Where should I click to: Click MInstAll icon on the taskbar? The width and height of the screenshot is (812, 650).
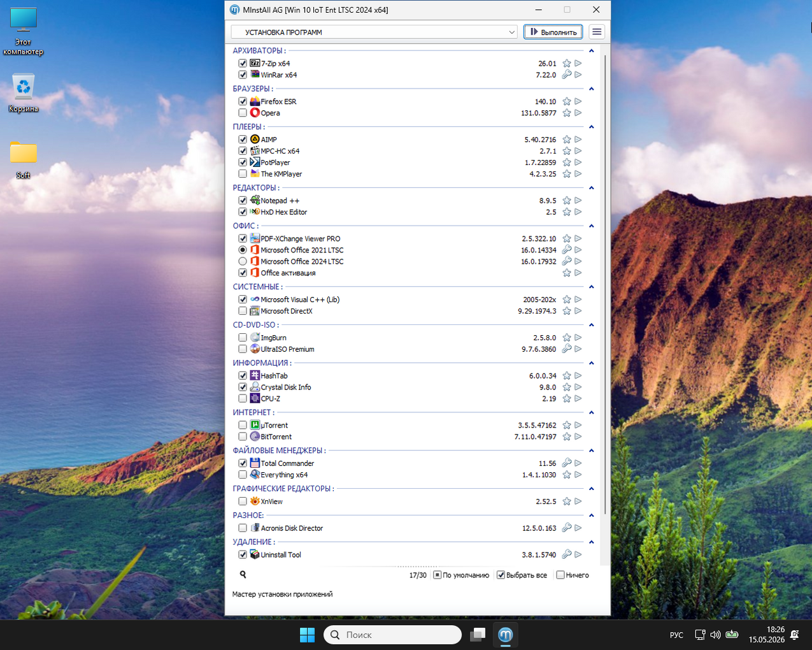coord(506,635)
